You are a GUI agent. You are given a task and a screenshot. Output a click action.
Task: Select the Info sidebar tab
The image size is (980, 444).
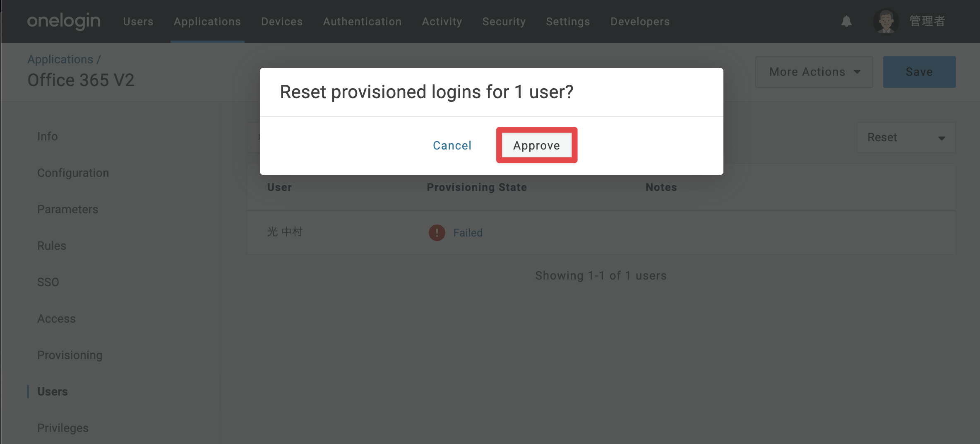[x=48, y=136]
